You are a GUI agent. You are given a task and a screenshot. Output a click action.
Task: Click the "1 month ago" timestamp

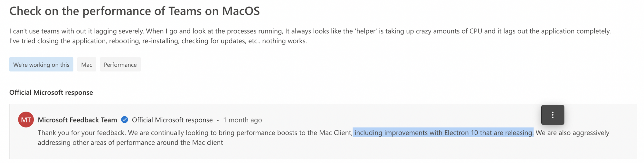[242, 120]
